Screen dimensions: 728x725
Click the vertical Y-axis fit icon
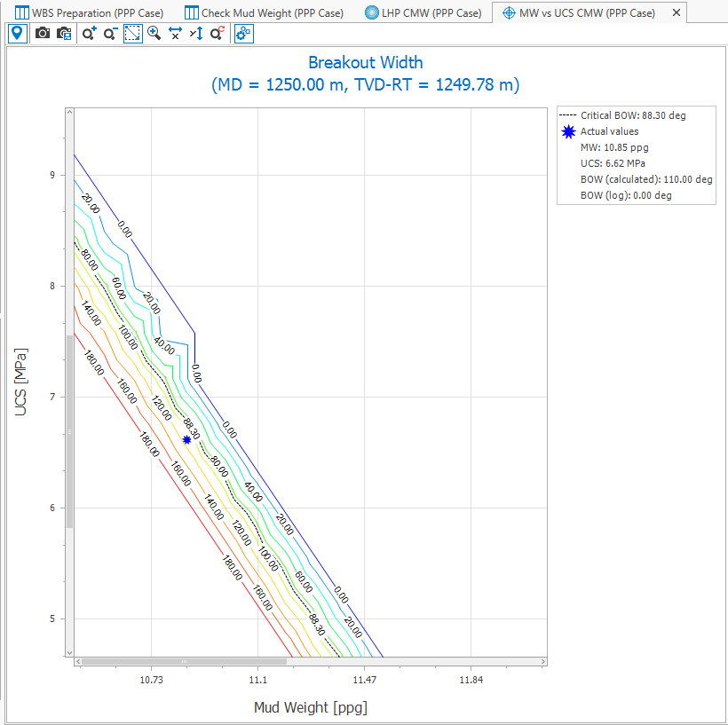[196, 34]
